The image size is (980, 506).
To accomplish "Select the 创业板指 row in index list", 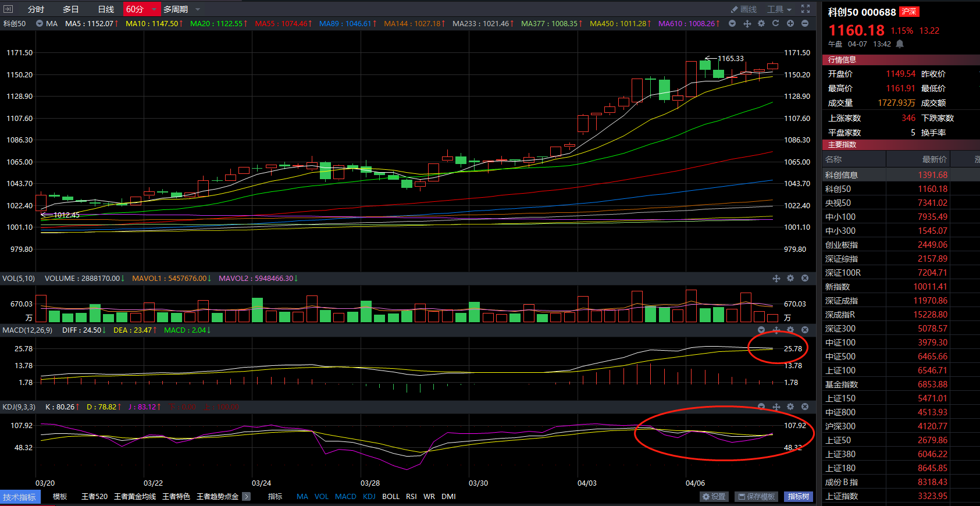I will [x=842, y=245].
